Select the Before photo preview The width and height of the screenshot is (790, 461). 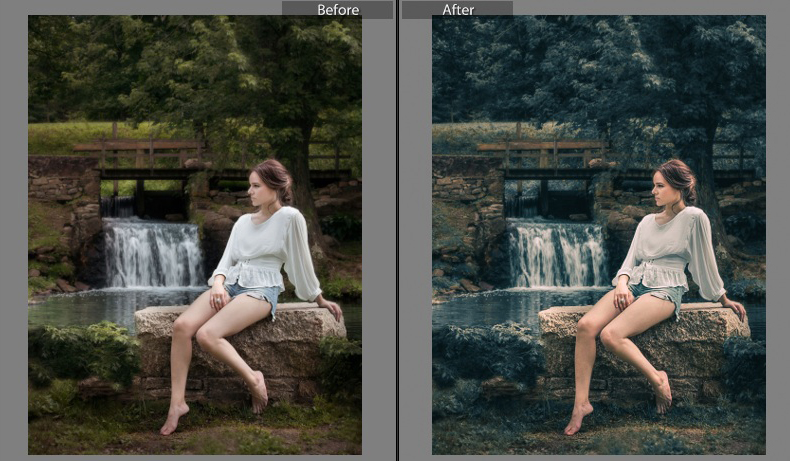click(x=195, y=235)
